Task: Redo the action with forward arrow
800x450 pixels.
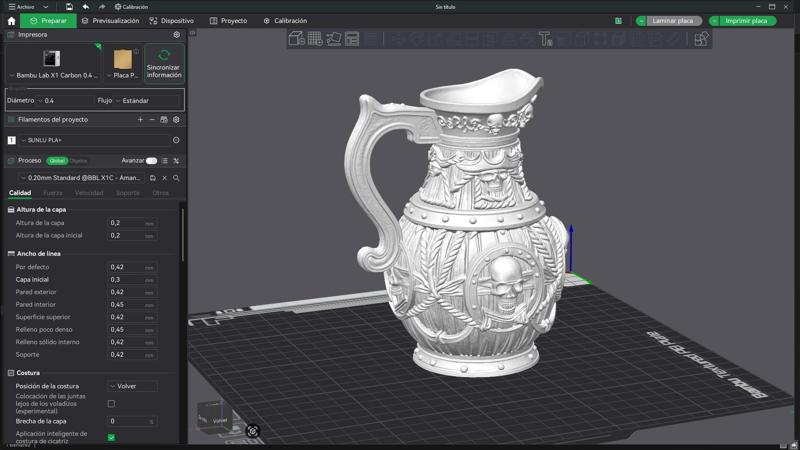Action: pos(102,7)
